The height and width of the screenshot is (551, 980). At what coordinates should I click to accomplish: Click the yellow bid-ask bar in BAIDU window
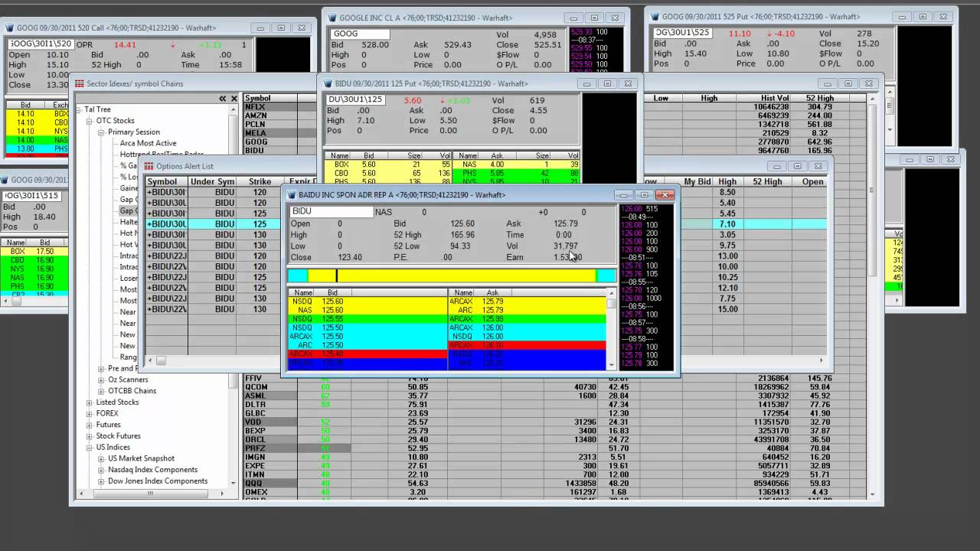[452, 275]
